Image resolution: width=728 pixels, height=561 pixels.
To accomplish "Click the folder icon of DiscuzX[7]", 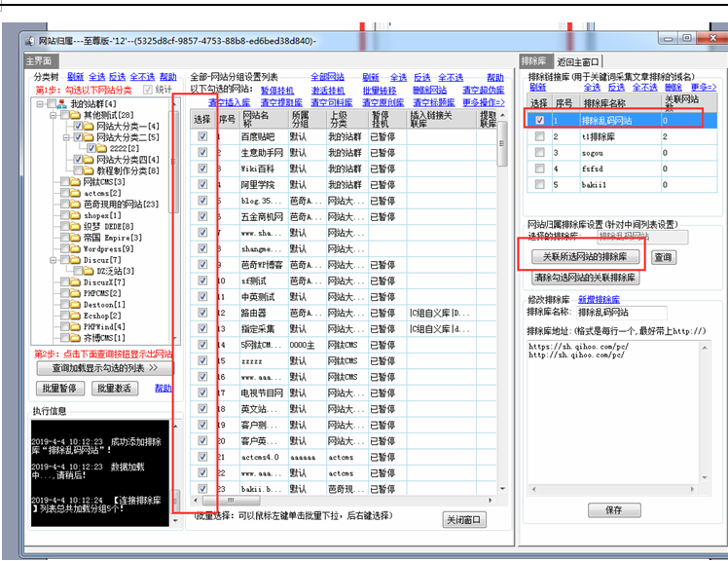I will (75, 282).
